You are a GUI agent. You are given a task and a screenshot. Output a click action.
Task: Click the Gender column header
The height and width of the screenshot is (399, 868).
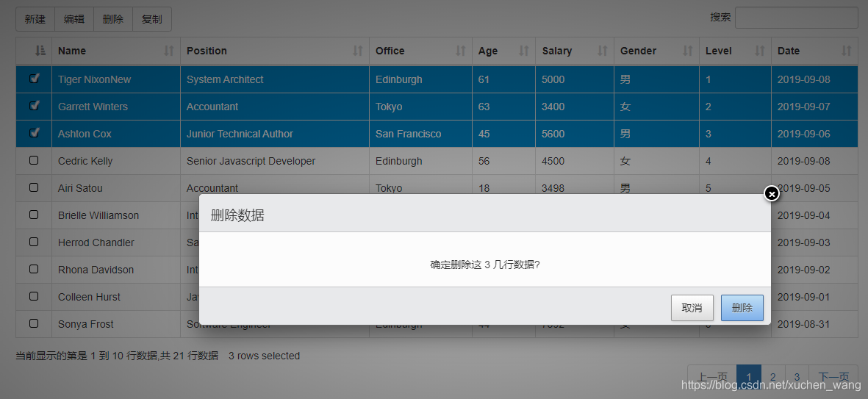pos(656,51)
